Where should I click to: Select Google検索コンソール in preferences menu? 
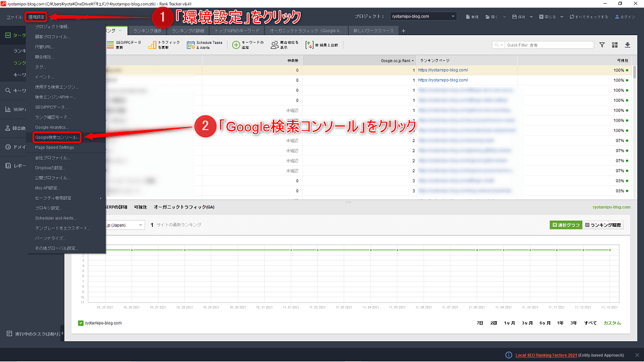[57, 137]
